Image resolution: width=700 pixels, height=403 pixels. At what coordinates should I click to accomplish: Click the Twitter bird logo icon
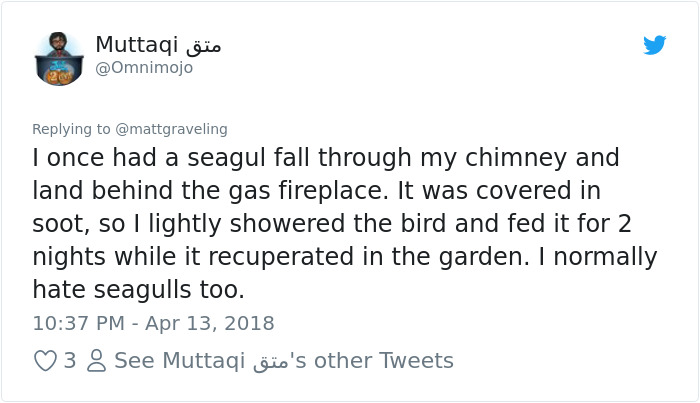[x=654, y=45]
